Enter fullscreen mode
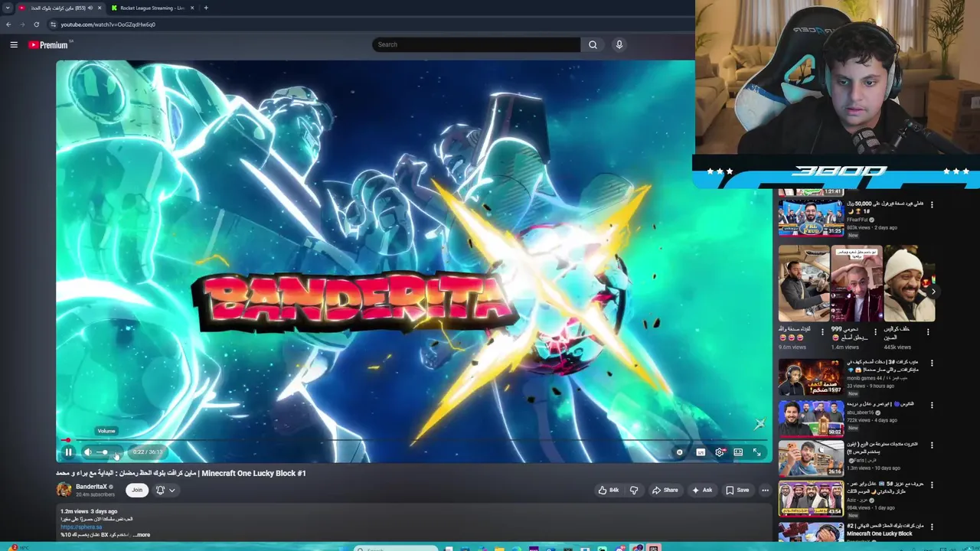The image size is (980, 551). point(757,452)
